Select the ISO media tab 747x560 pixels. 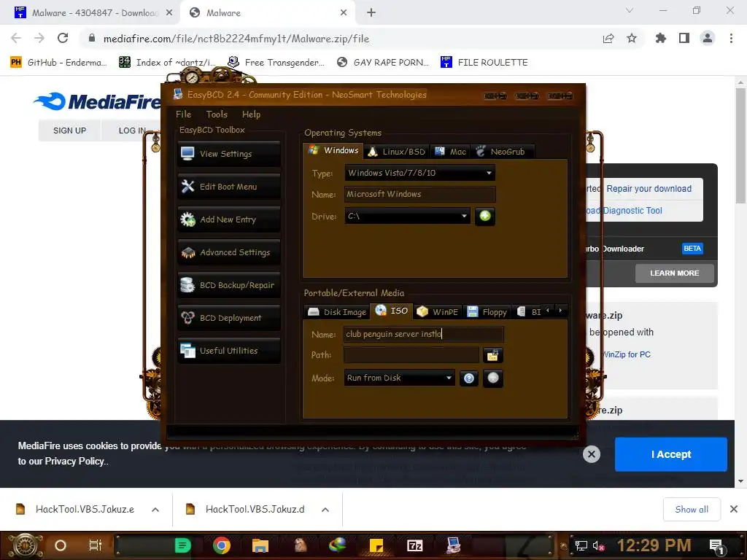(392, 311)
